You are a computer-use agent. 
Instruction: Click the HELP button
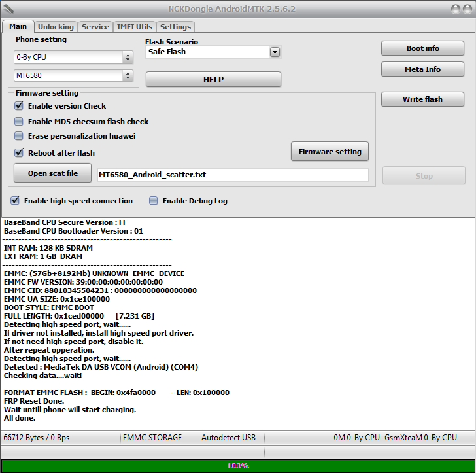point(213,79)
